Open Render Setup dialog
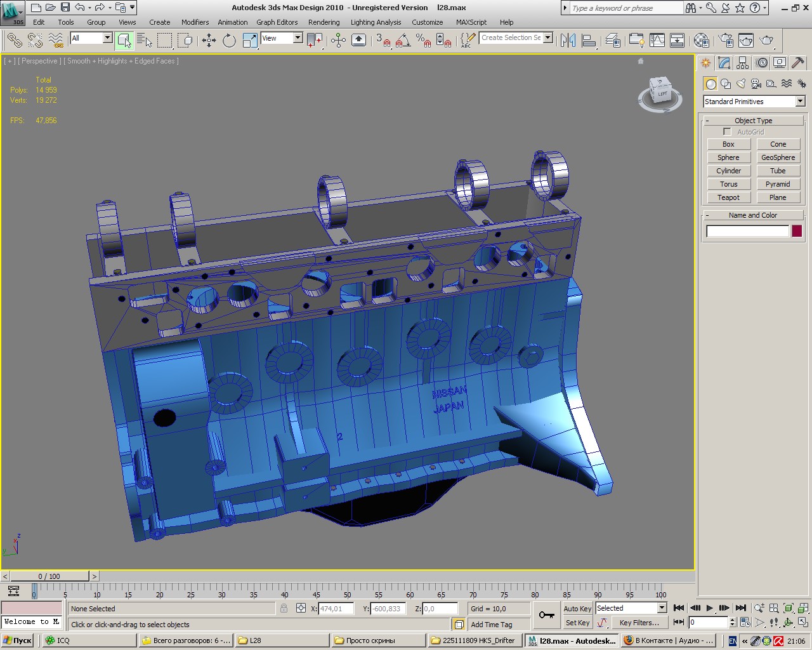Image resolution: width=812 pixels, height=650 pixels. [x=725, y=40]
